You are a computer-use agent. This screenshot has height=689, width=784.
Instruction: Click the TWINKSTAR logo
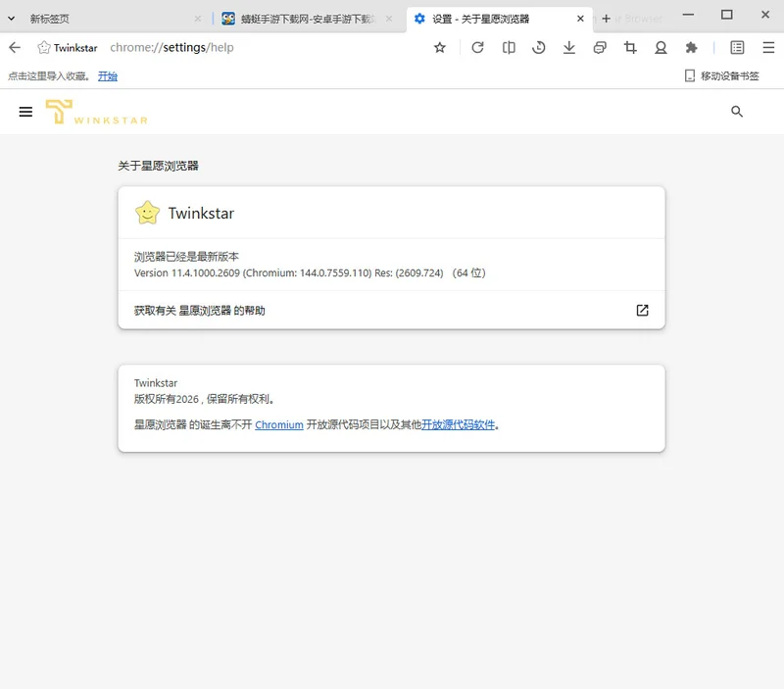[x=96, y=112]
